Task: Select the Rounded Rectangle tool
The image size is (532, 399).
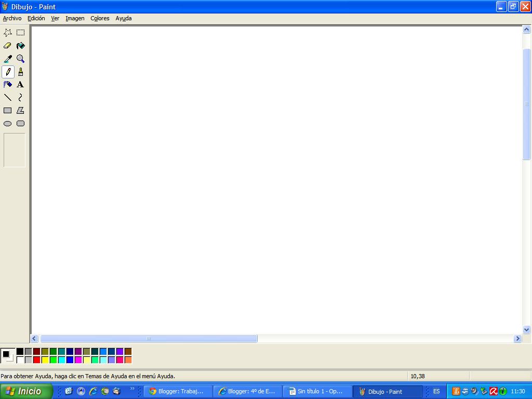Action: click(x=20, y=124)
